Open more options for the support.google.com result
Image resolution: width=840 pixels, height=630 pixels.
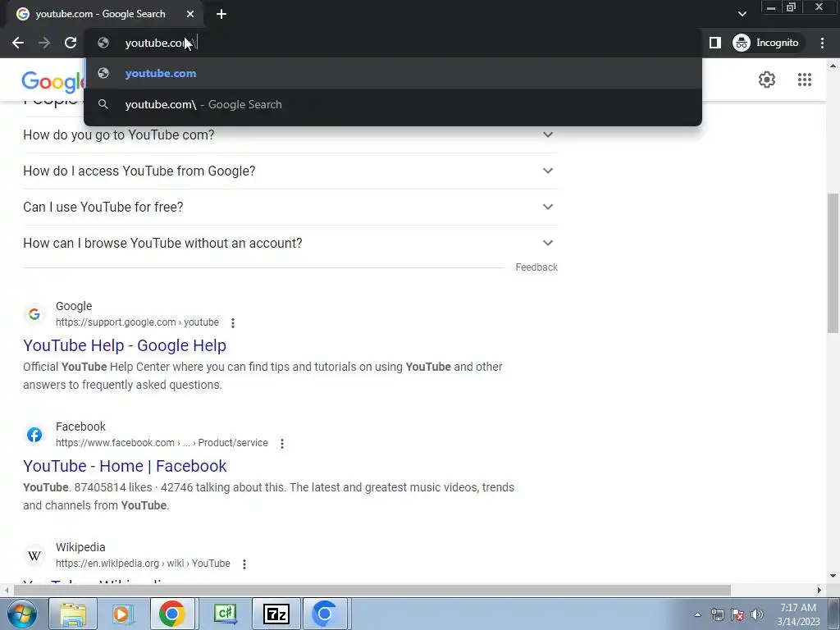tap(232, 323)
